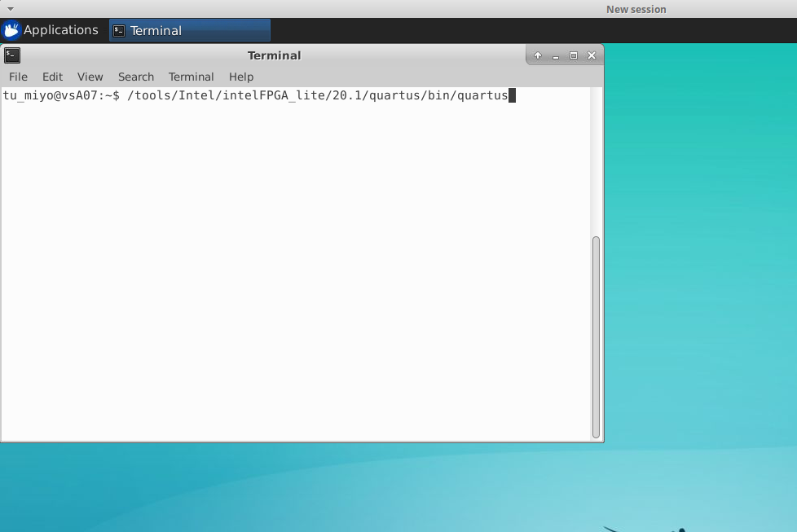This screenshot has width=797, height=532.
Task: Open the File menu
Action: (x=18, y=77)
